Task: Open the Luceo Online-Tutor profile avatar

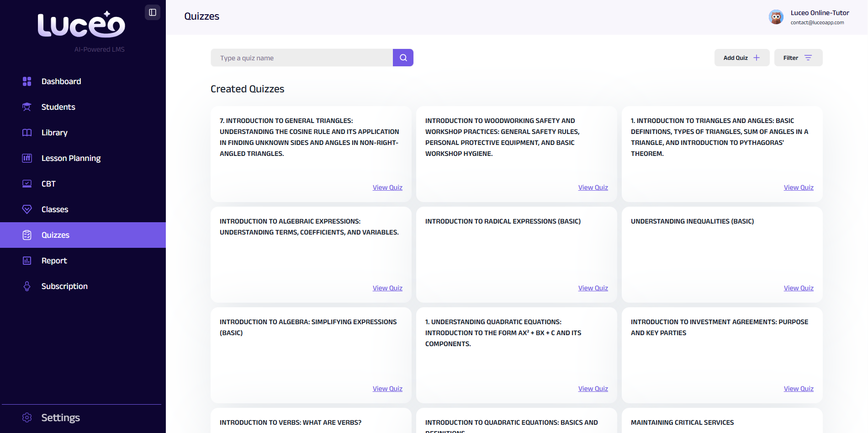Action: (776, 16)
